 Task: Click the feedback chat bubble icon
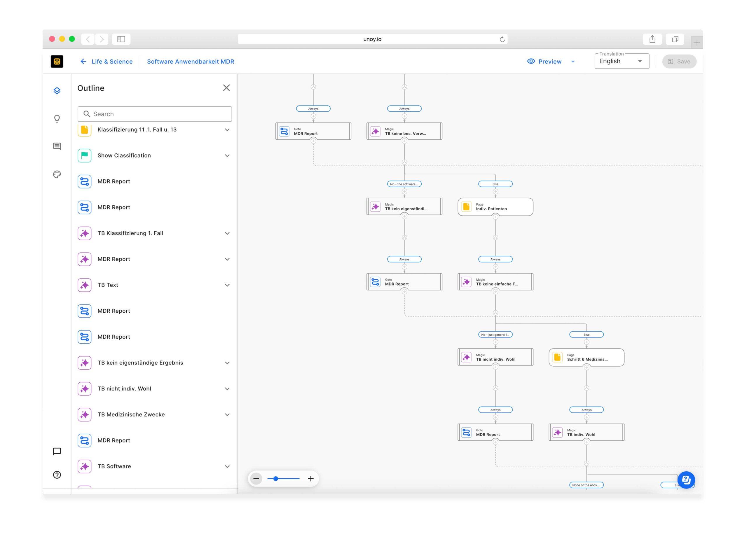tap(57, 451)
